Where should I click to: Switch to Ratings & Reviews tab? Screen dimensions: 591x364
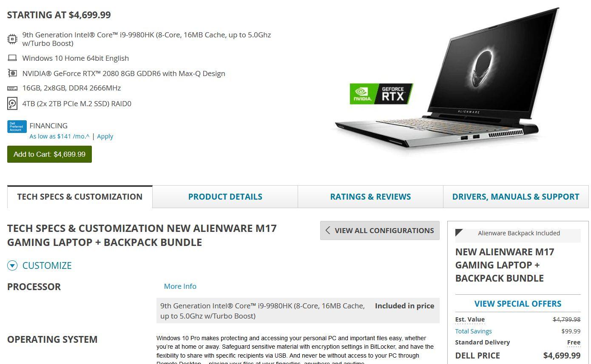click(x=370, y=197)
